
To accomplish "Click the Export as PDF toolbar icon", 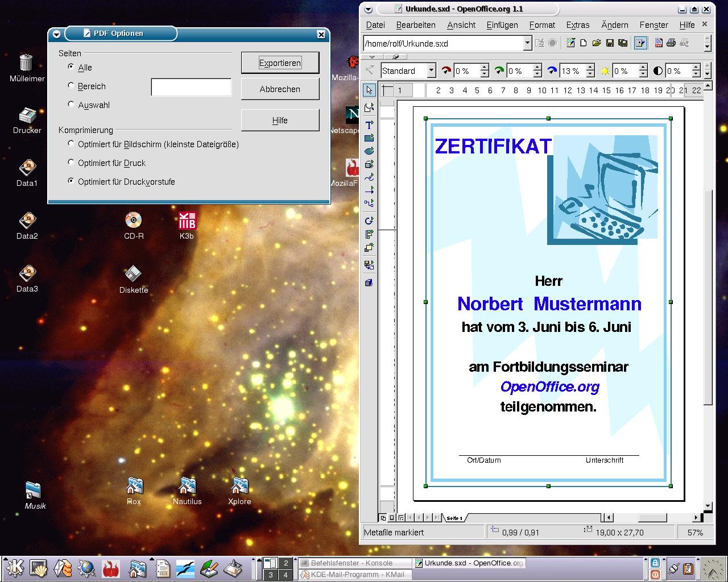I will pyautogui.click(x=659, y=43).
